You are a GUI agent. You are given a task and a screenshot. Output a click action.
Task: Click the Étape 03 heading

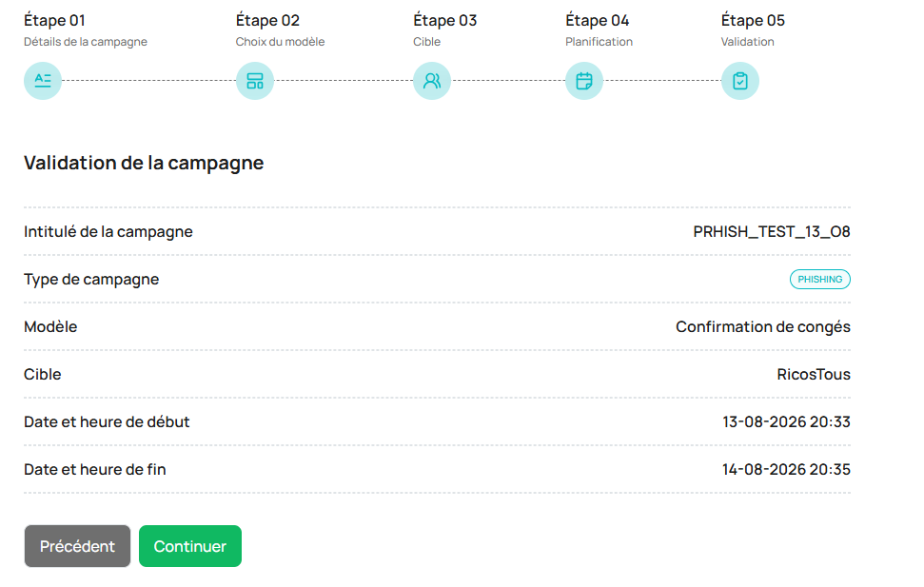(445, 21)
